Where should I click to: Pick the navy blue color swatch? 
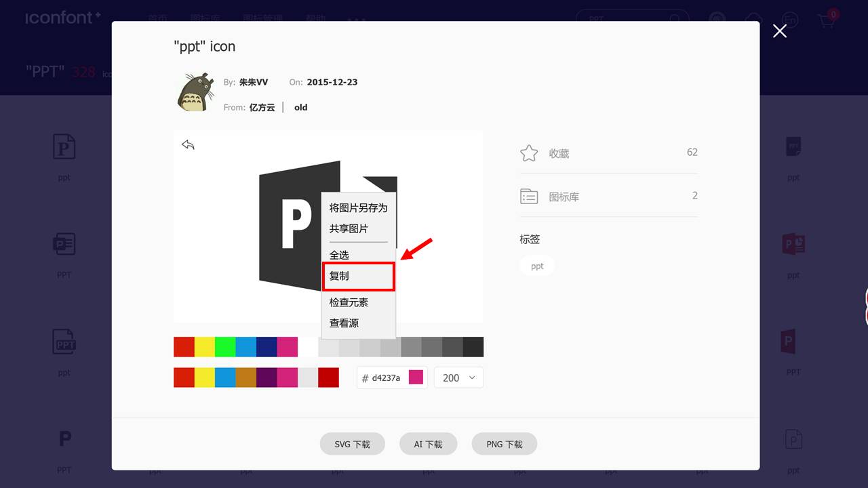point(267,346)
